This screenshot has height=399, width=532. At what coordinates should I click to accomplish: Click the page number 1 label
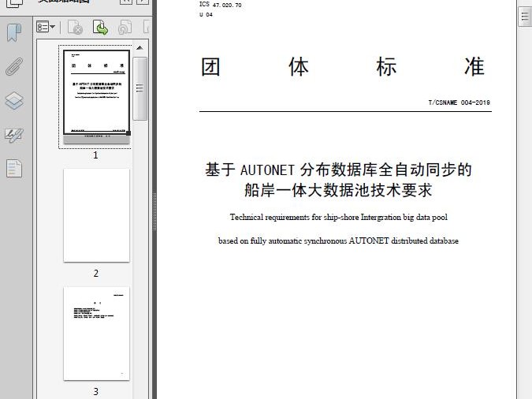coord(95,155)
